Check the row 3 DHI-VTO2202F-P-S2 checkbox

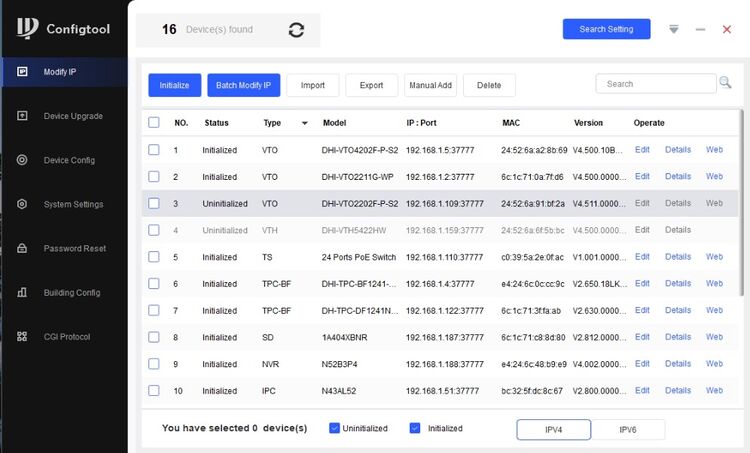point(154,203)
